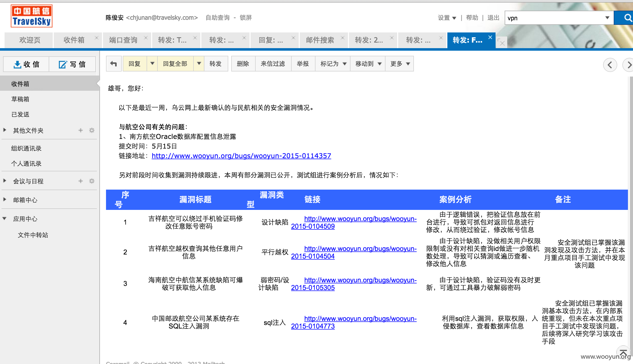Open the 回复 dropdown arrow
The height and width of the screenshot is (364, 633).
click(152, 64)
